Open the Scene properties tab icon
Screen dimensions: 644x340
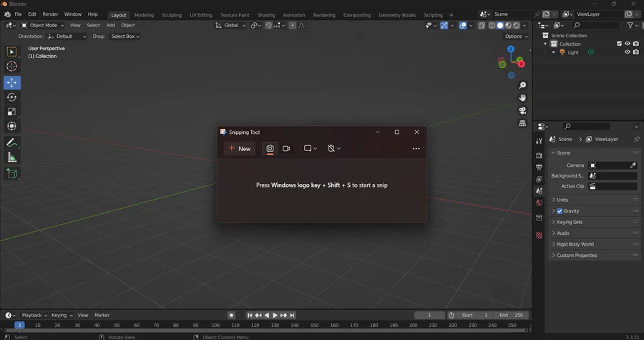click(x=540, y=191)
